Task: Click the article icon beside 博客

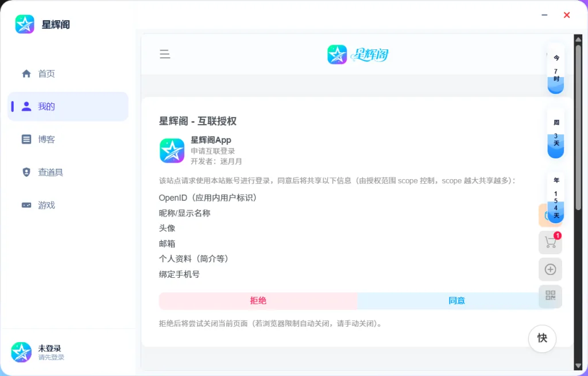Action: pos(26,139)
